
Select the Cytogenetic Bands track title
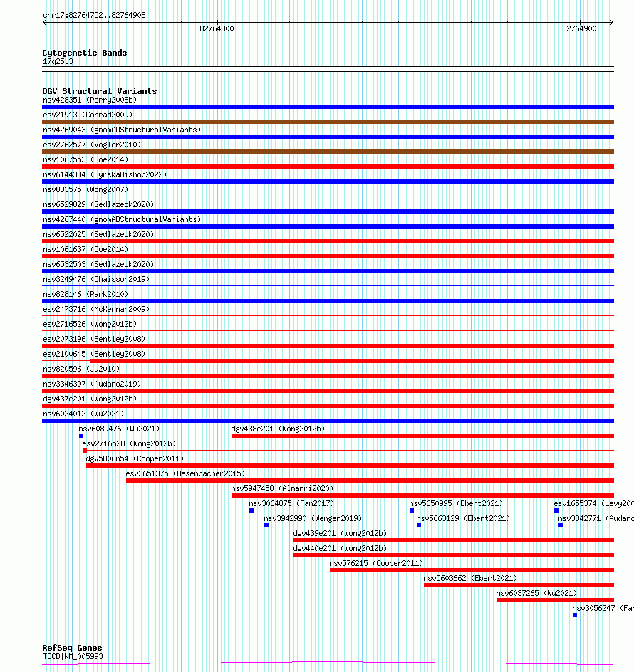coord(85,53)
